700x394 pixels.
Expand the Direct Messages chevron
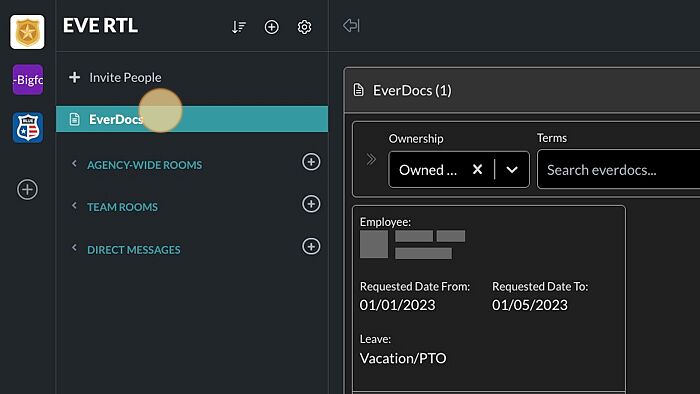(74, 248)
